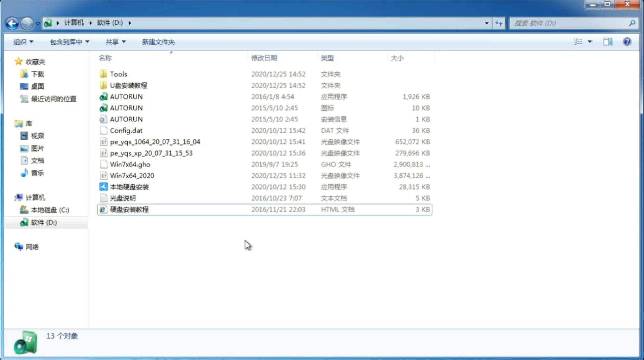Open the Tools folder
The width and height of the screenshot is (644, 360).
click(118, 74)
